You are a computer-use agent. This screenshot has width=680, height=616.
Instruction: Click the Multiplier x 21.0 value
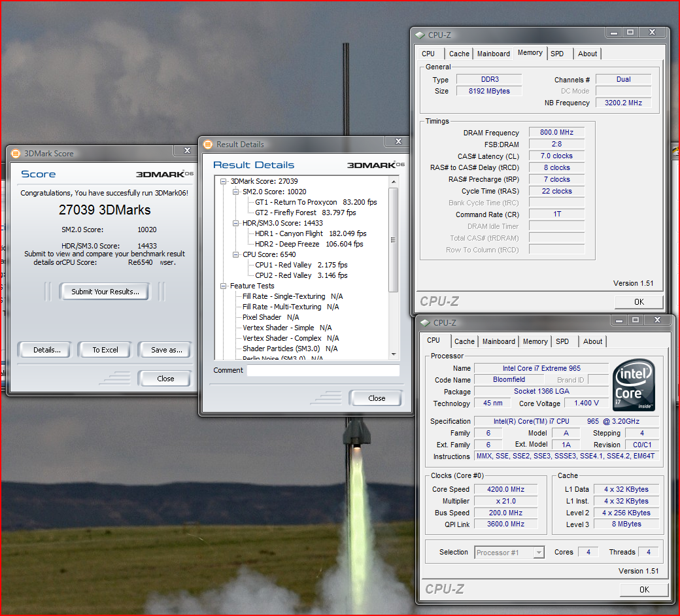tap(505, 501)
